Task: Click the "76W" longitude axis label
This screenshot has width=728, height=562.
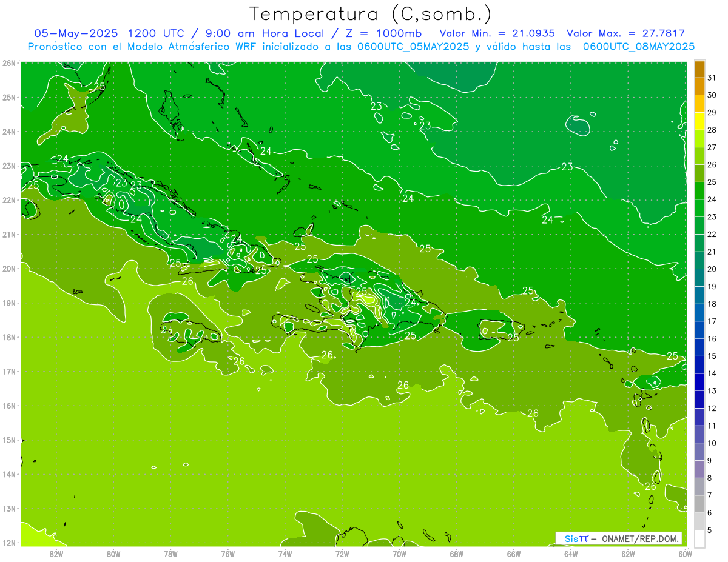Action: point(227,554)
